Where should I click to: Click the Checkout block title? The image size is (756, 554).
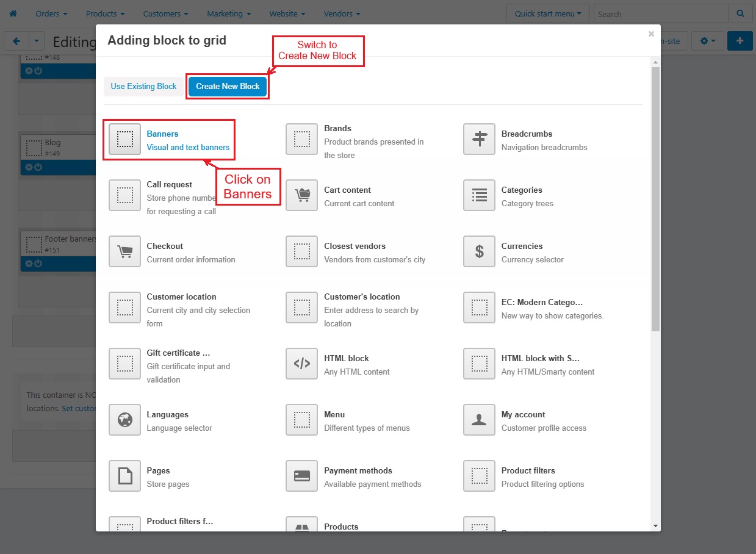165,246
